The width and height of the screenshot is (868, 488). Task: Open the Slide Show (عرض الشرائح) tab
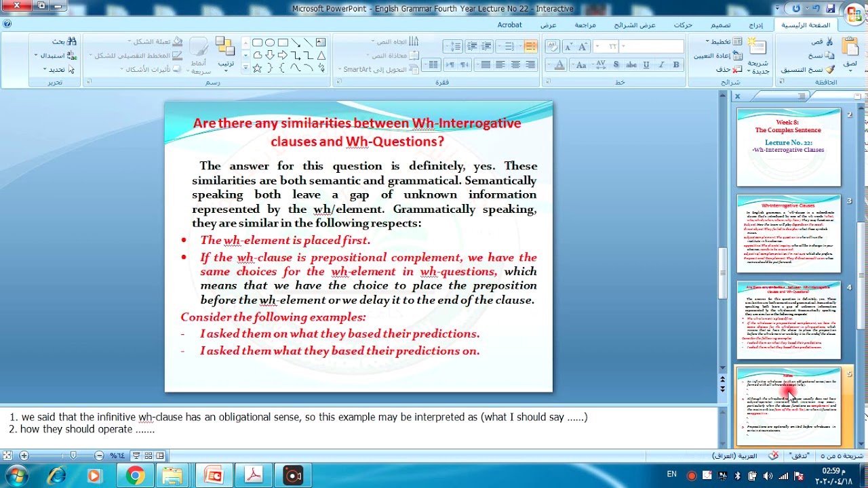click(635, 25)
